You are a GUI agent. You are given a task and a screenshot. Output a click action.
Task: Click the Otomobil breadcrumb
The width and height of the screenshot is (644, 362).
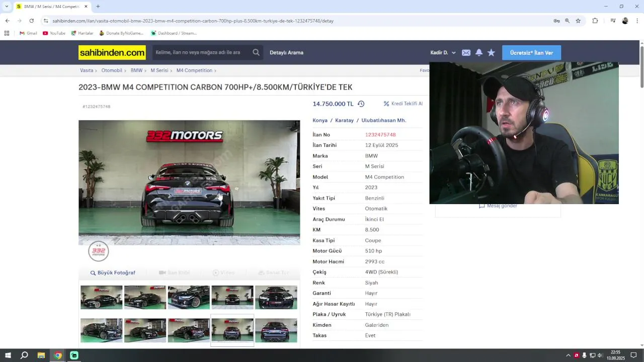point(112,70)
